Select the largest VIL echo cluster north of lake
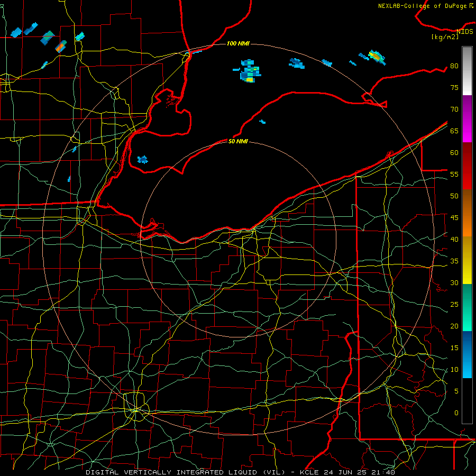The image size is (476, 476). [250, 71]
